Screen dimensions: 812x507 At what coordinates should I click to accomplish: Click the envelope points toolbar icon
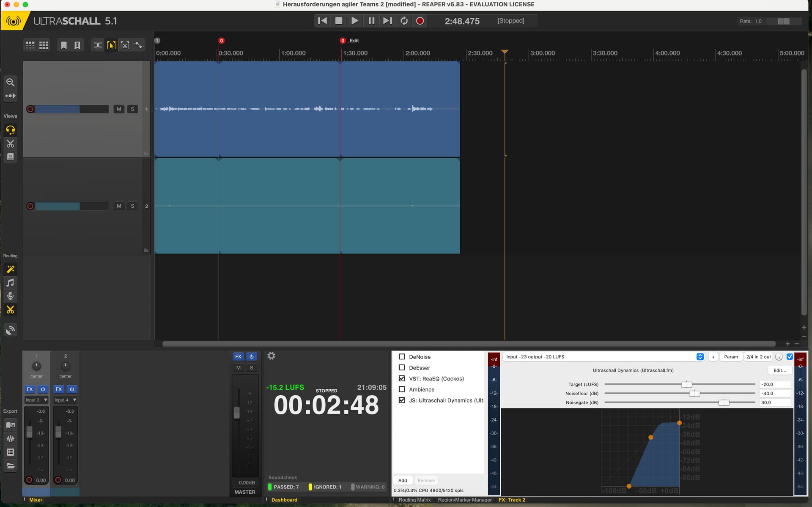[139, 45]
